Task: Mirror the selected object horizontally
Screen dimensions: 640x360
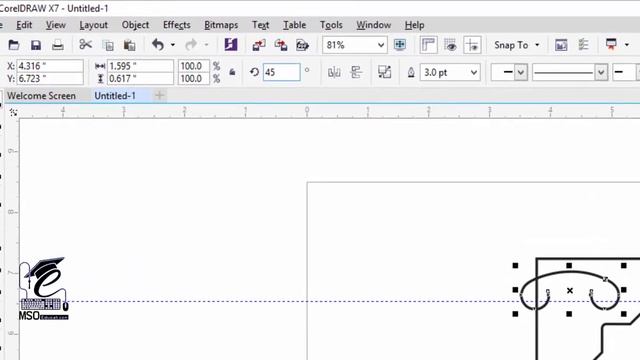Action: [334, 73]
